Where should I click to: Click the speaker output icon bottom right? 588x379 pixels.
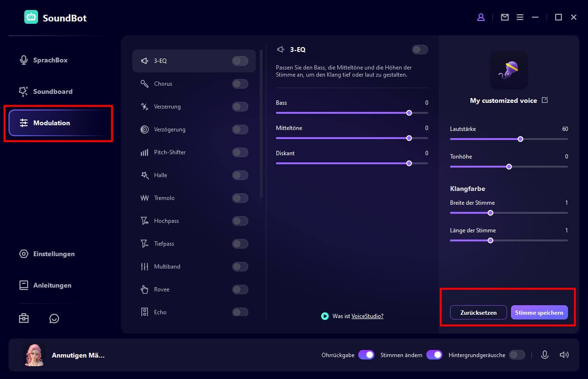tap(564, 354)
